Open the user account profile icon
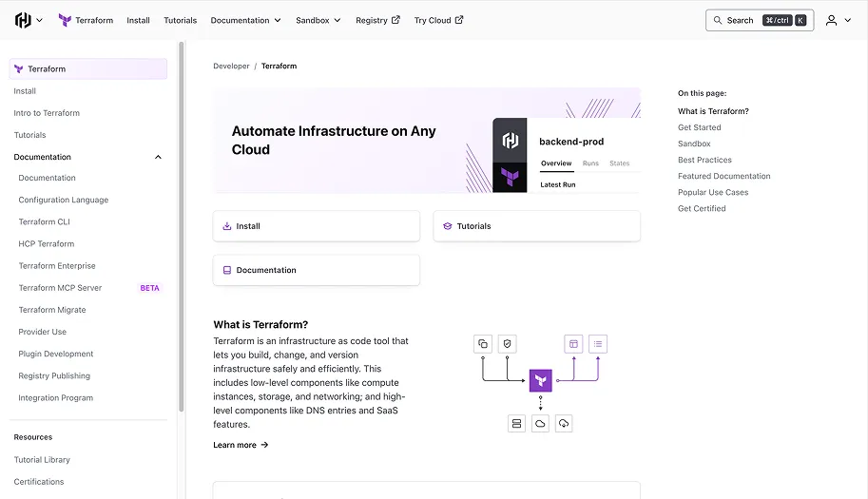868x499 pixels. pos(831,20)
